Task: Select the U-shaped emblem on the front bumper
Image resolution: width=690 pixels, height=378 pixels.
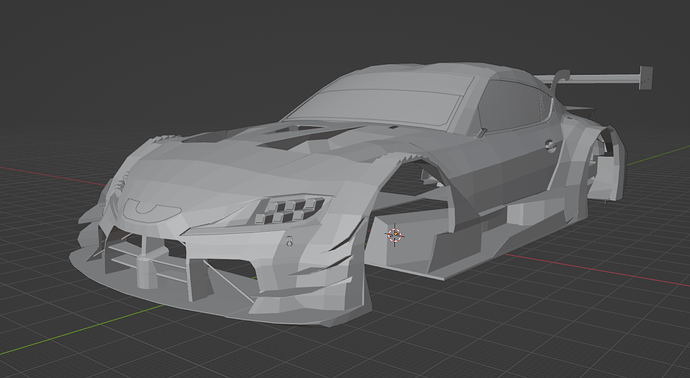Action: click(151, 210)
